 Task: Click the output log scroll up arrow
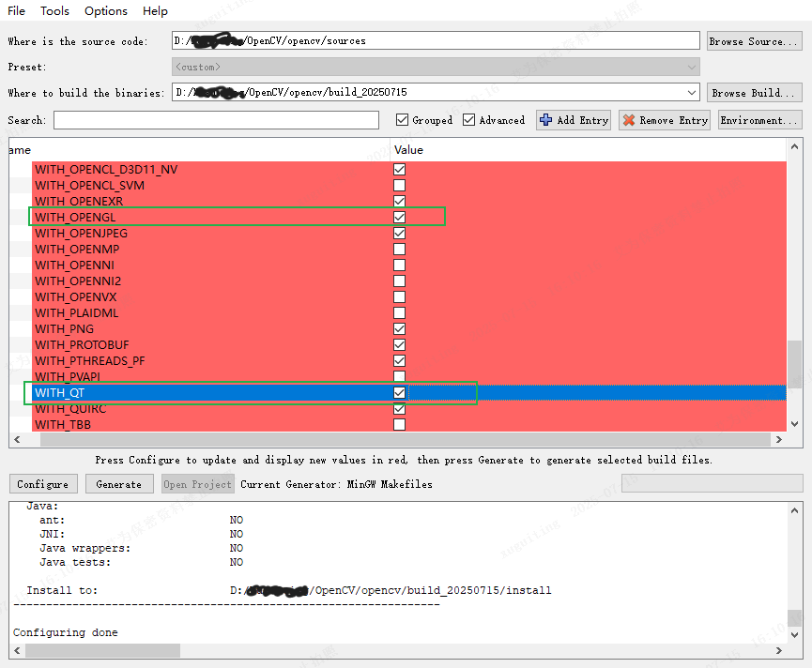click(x=794, y=510)
